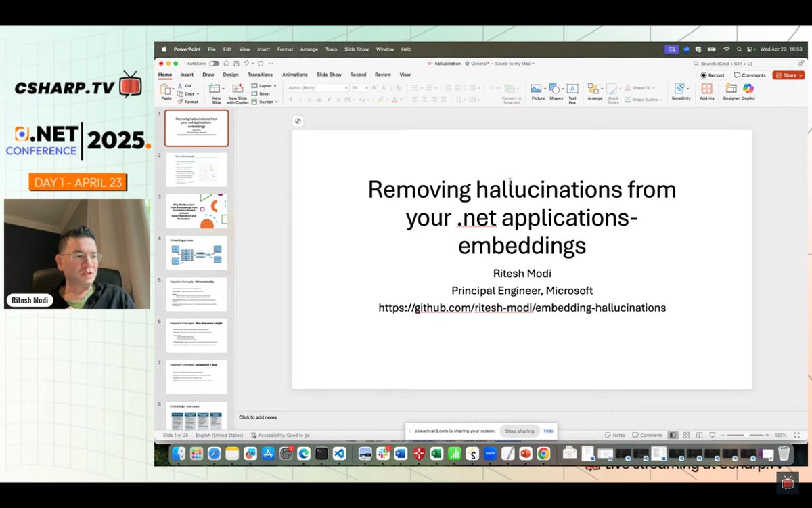The width and height of the screenshot is (812, 508).
Task: Click New Slide with Copilot
Action: (x=238, y=93)
